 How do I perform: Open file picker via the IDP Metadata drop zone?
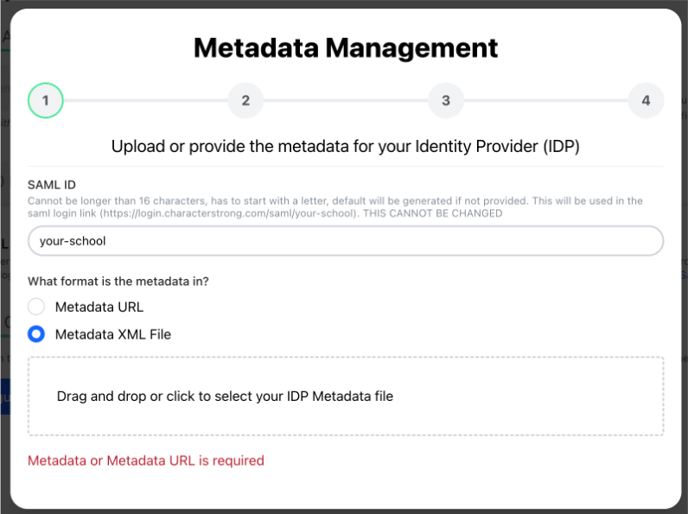[x=345, y=396]
